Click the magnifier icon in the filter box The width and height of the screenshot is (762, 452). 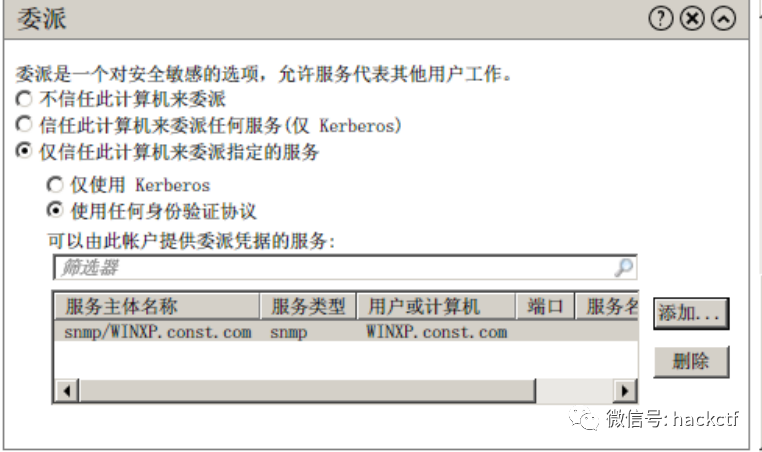pyautogui.click(x=623, y=267)
